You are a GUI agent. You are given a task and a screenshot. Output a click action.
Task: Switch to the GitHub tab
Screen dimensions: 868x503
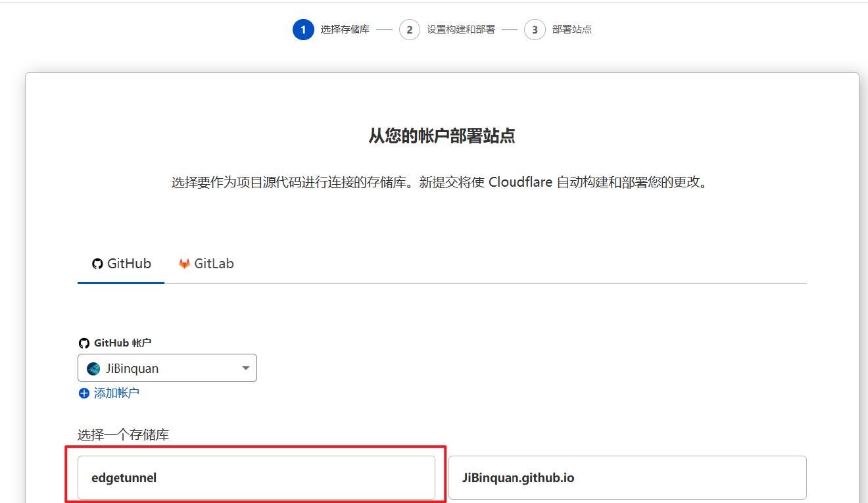[x=121, y=263]
